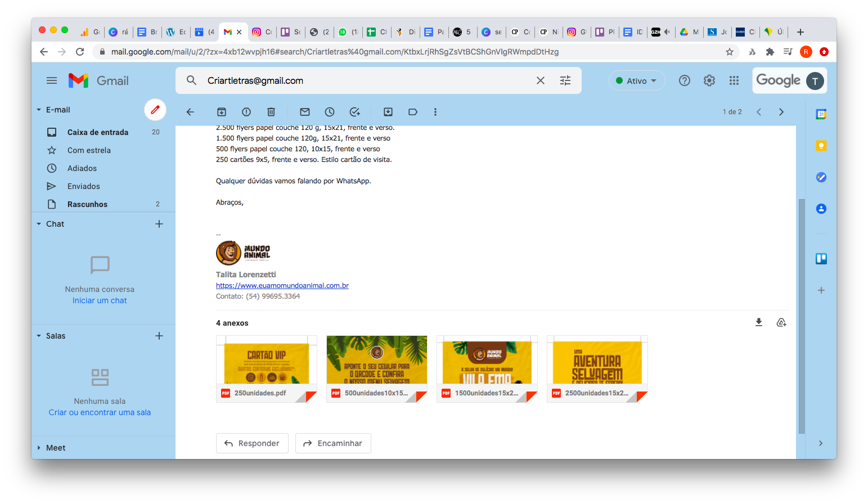Open the 1500unidades15x2 attachment
This screenshot has height=504, width=868.
tap(487, 369)
